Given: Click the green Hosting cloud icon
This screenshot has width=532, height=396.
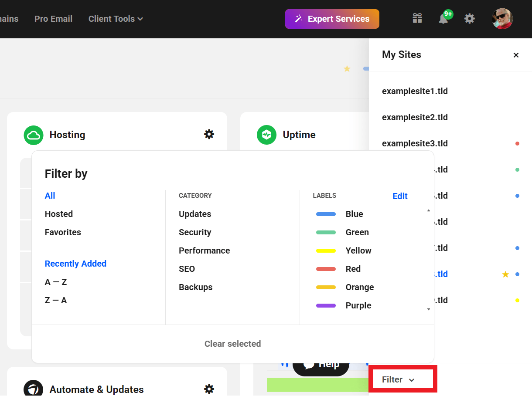Looking at the screenshot, I should coord(34,135).
